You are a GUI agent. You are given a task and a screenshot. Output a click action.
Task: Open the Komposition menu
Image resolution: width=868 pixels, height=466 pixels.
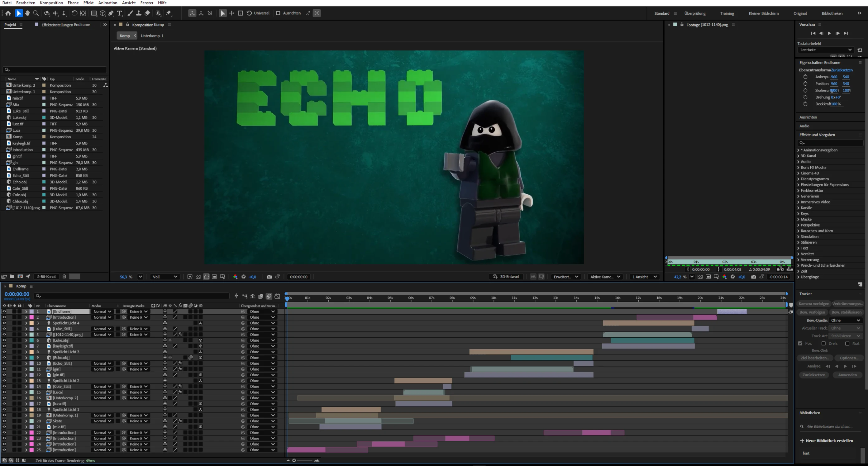coord(51,3)
